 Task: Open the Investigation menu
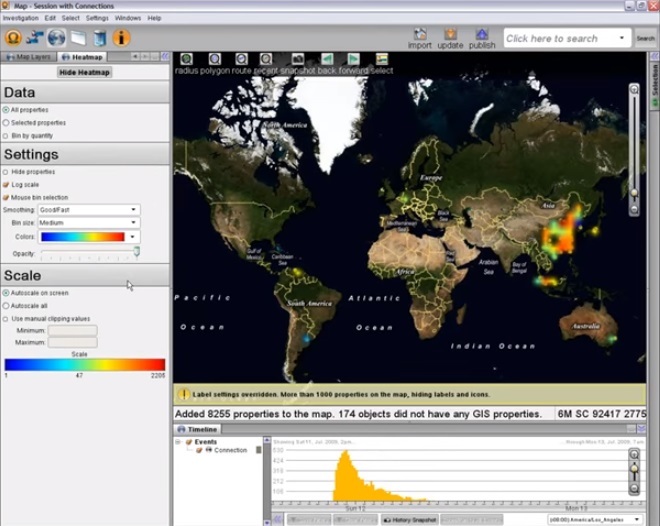click(x=20, y=18)
